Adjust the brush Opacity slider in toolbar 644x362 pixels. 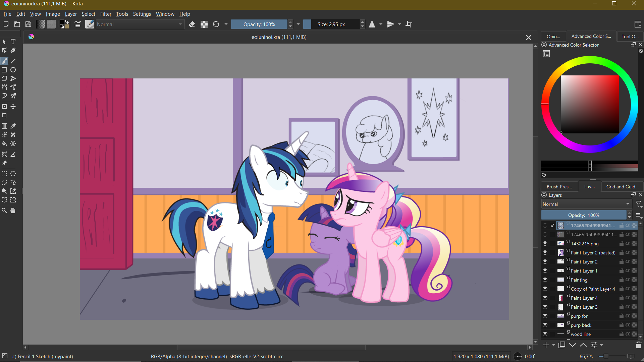259,24
